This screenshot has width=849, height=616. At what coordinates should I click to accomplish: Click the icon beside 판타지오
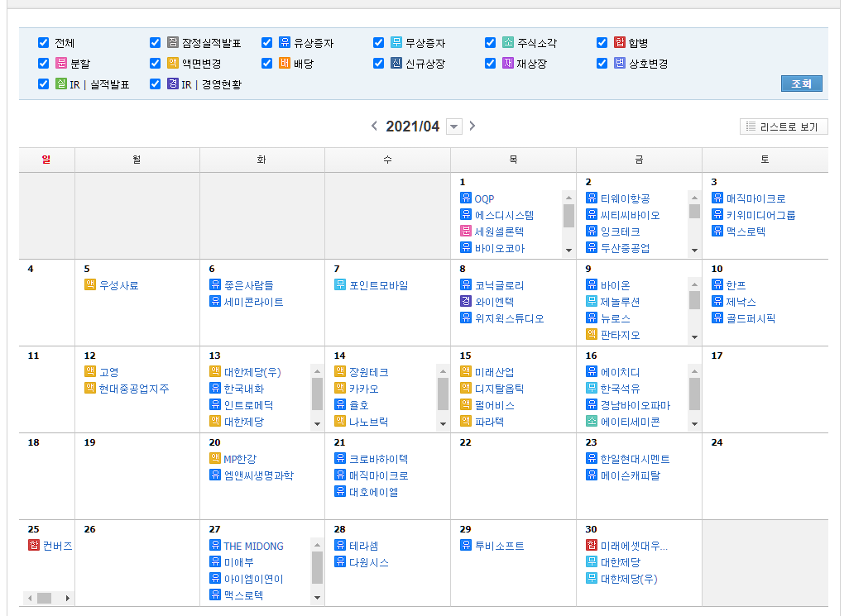tap(592, 334)
